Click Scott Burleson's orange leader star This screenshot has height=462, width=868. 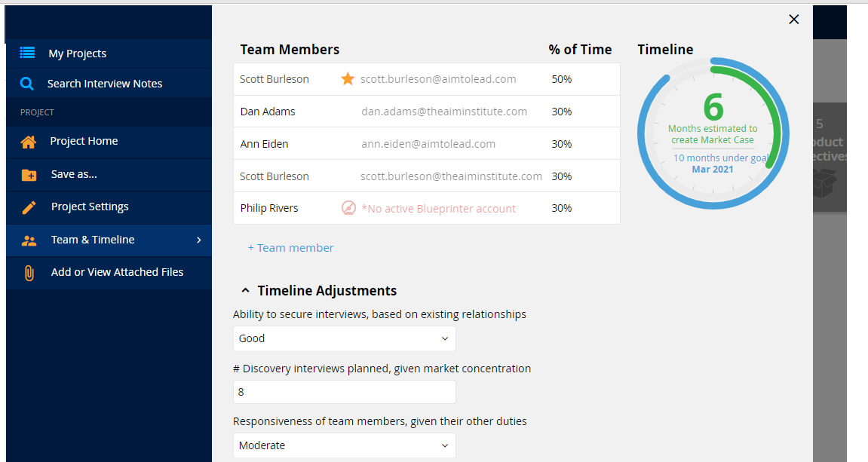(x=348, y=78)
